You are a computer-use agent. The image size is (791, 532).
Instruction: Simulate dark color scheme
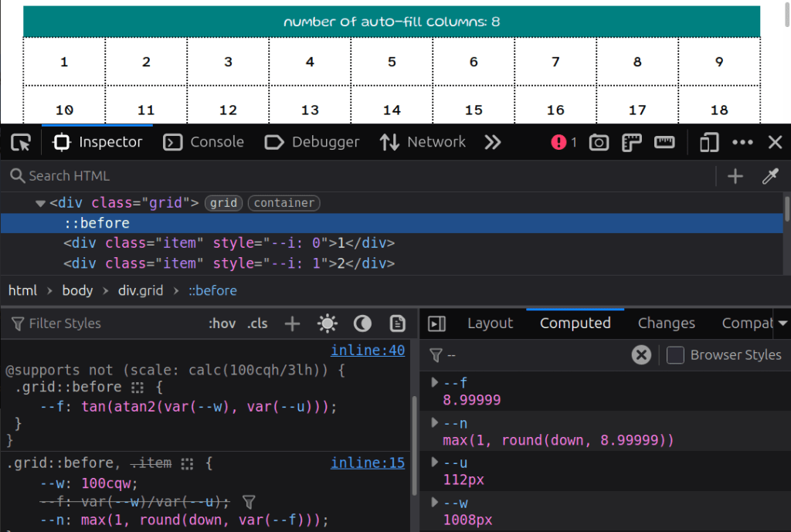tap(362, 323)
